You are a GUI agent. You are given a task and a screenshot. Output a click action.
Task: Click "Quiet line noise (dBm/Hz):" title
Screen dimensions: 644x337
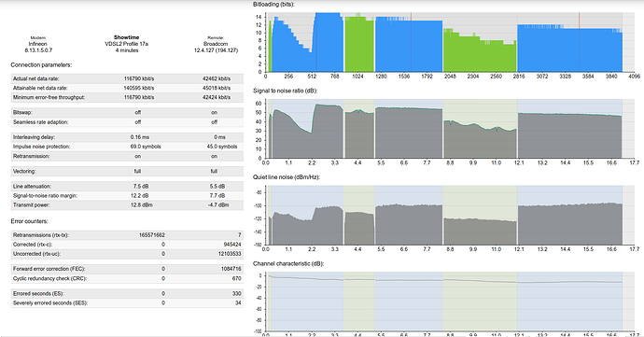287,177
